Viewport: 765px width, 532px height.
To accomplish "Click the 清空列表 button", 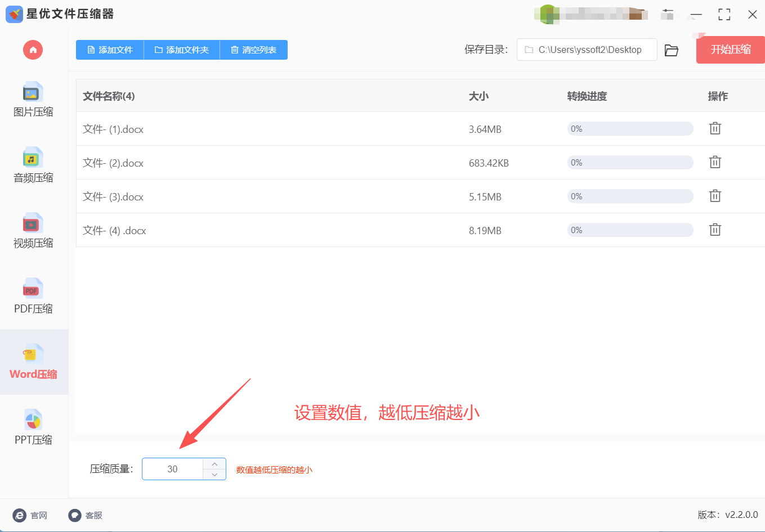I will click(x=254, y=50).
